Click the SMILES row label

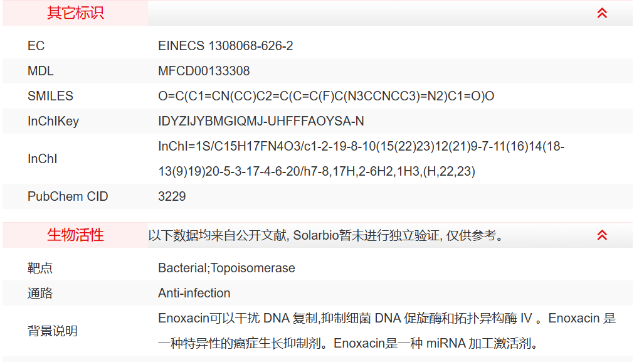pyautogui.click(x=50, y=96)
